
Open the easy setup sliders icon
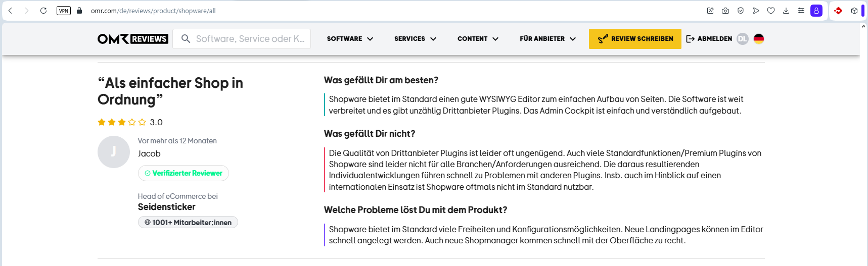801,11
